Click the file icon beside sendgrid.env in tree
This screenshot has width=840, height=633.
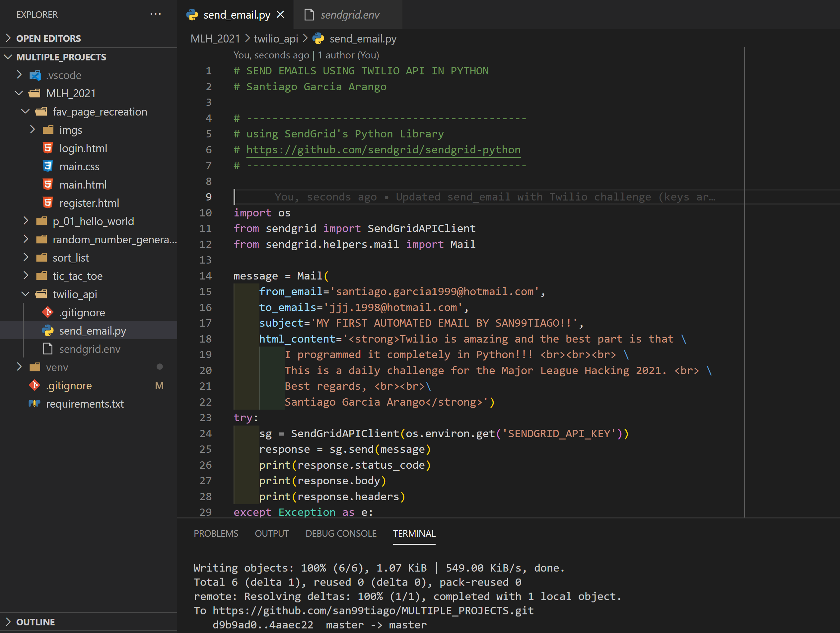[48, 349]
